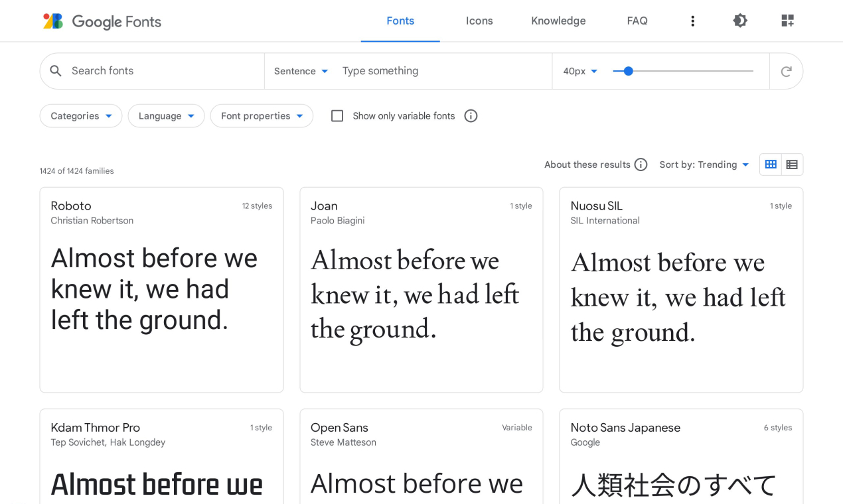
Task: Go to the Knowledge section
Action: pos(558,21)
